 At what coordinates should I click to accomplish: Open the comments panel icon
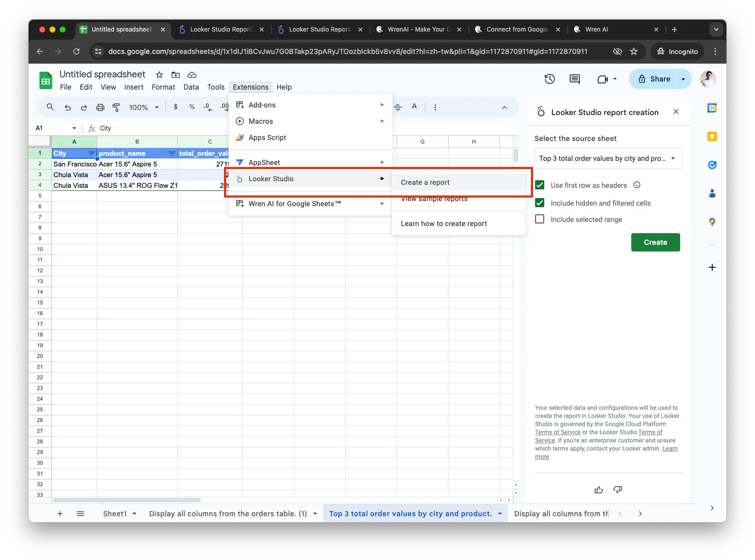coord(575,79)
